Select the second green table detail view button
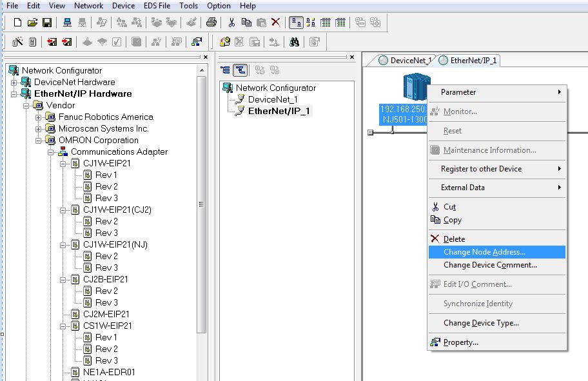 340,23
